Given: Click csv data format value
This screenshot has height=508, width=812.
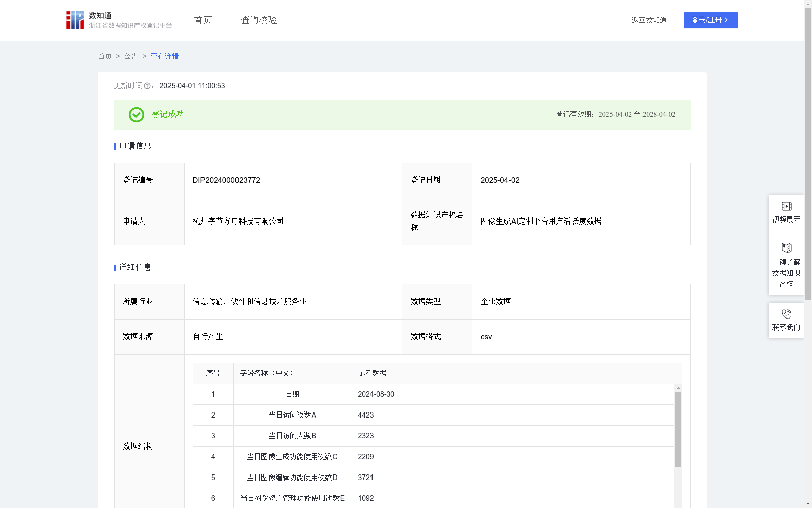Looking at the screenshot, I should click(x=486, y=337).
